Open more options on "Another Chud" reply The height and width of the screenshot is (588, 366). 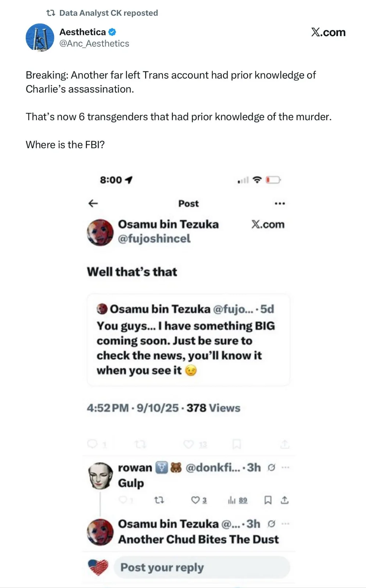pos(286,524)
